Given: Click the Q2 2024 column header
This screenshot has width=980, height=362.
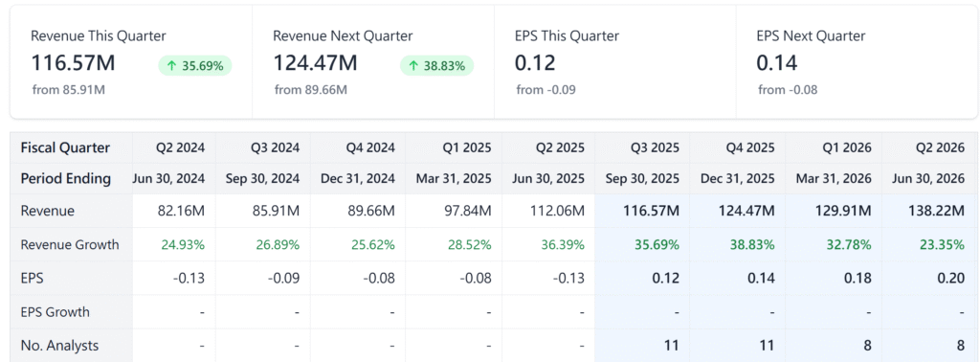Looking at the screenshot, I should pyautogui.click(x=181, y=148).
